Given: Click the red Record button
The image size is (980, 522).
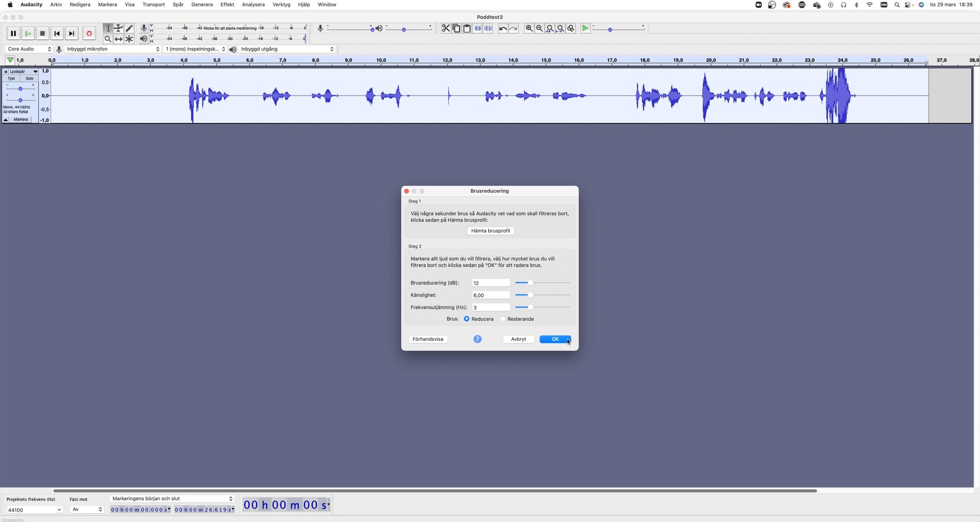Looking at the screenshot, I should click(89, 34).
